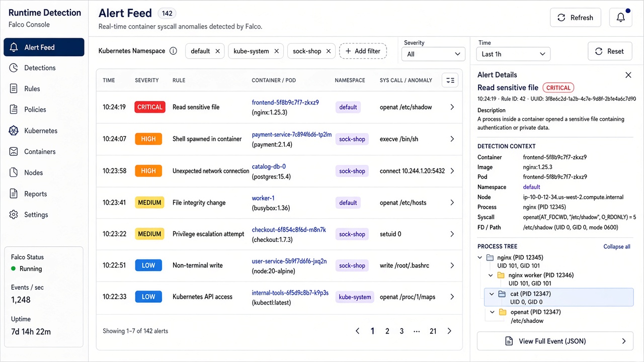Click the notification bell icon
The width and height of the screenshot is (644, 362).
[621, 18]
